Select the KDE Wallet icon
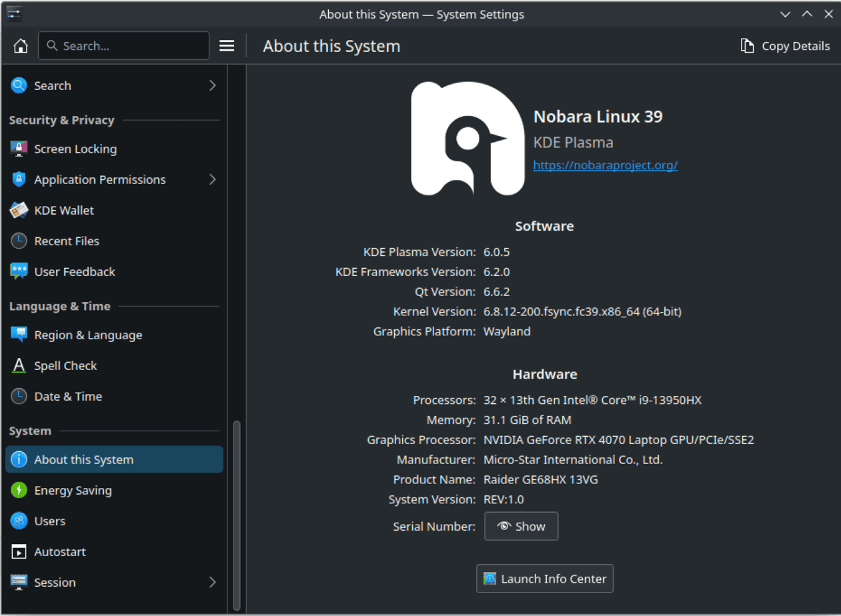The height and width of the screenshot is (616, 841). [x=19, y=210]
